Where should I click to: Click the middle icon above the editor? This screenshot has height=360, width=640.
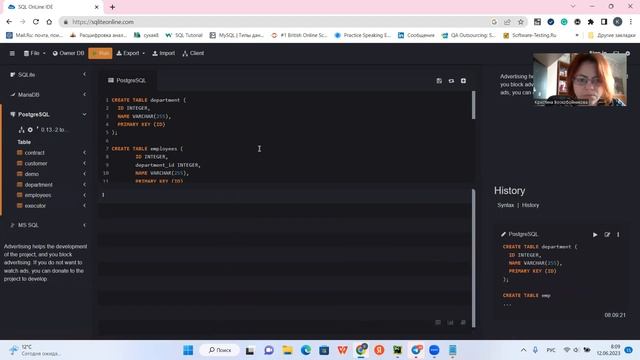[451, 81]
